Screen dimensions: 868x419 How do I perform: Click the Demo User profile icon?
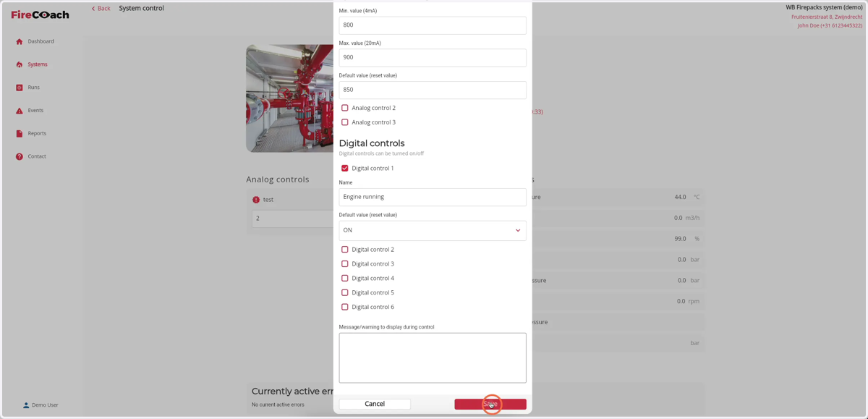point(26,405)
